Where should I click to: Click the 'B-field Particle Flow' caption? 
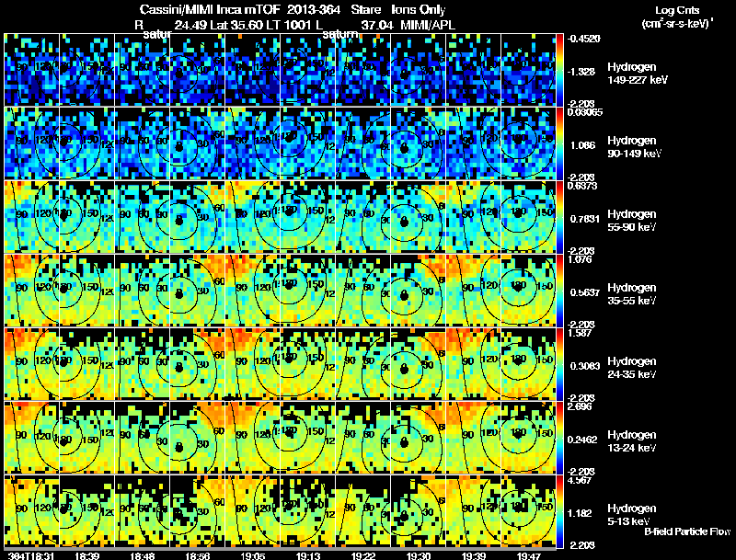[687, 531]
